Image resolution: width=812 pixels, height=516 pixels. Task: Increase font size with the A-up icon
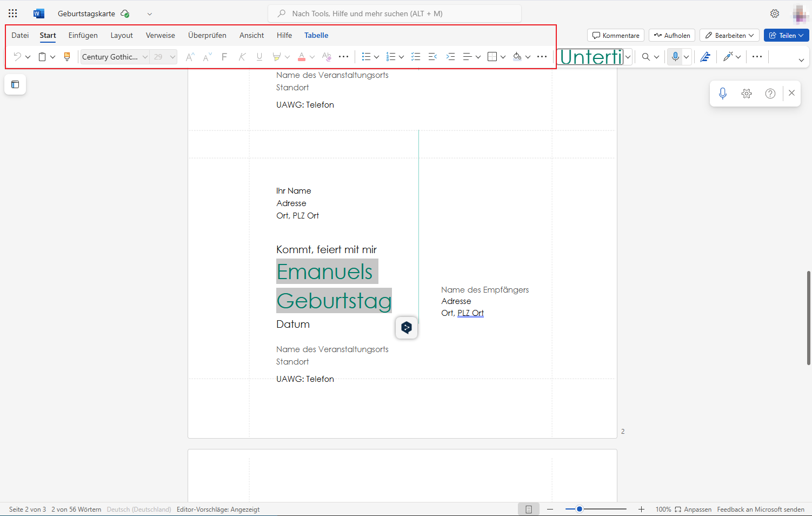(190, 57)
